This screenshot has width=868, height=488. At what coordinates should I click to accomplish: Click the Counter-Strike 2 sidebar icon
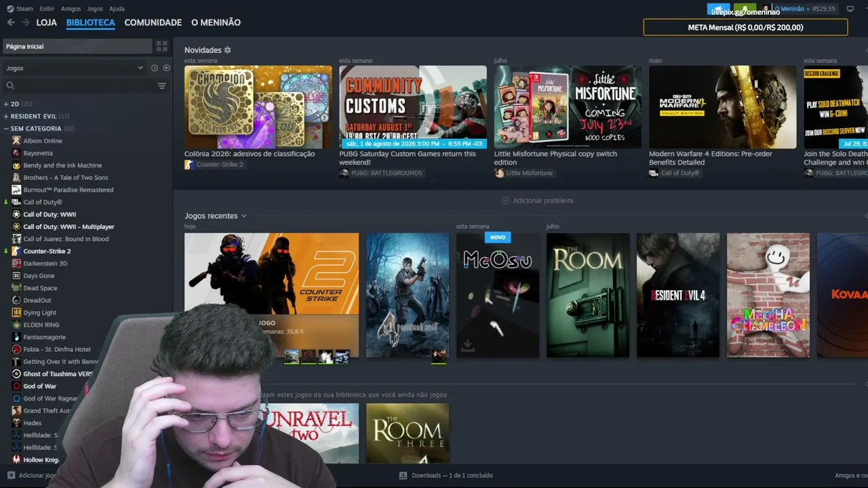pos(17,251)
